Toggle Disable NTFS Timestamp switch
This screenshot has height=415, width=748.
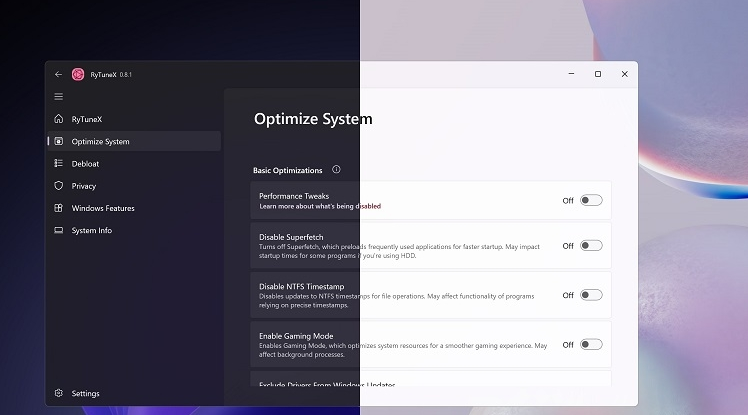591,295
